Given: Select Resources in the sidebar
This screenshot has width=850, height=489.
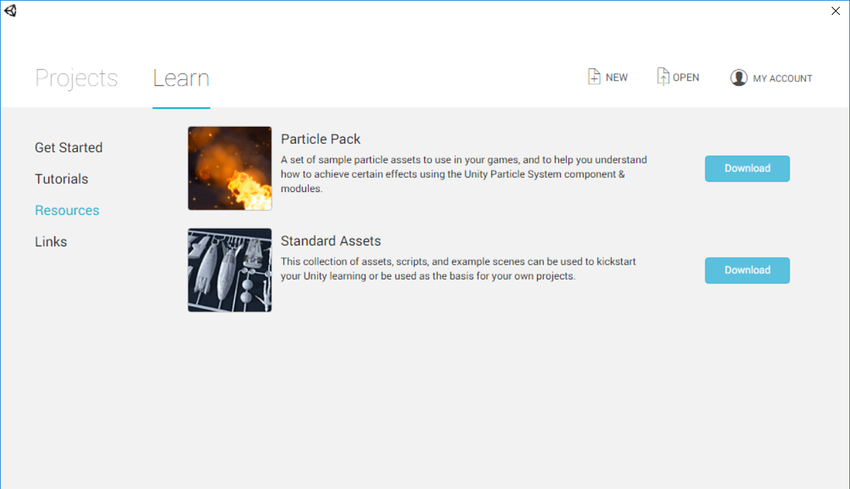Looking at the screenshot, I should pos(67,210).
